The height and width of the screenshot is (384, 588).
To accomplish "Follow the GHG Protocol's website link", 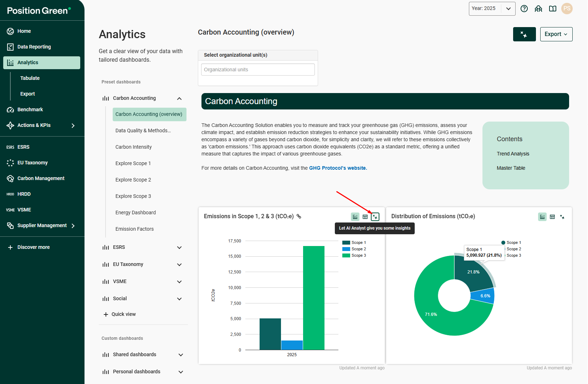I will coord(338,168).
